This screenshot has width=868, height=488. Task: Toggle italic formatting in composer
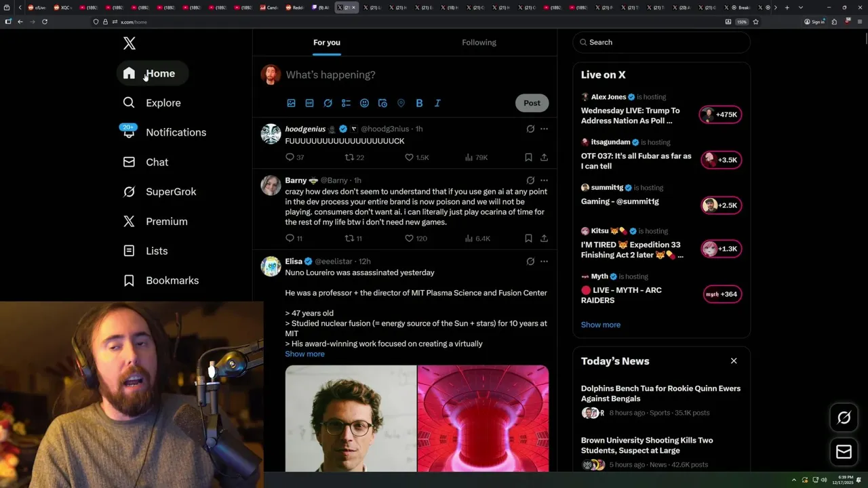(x=437, y=103)
